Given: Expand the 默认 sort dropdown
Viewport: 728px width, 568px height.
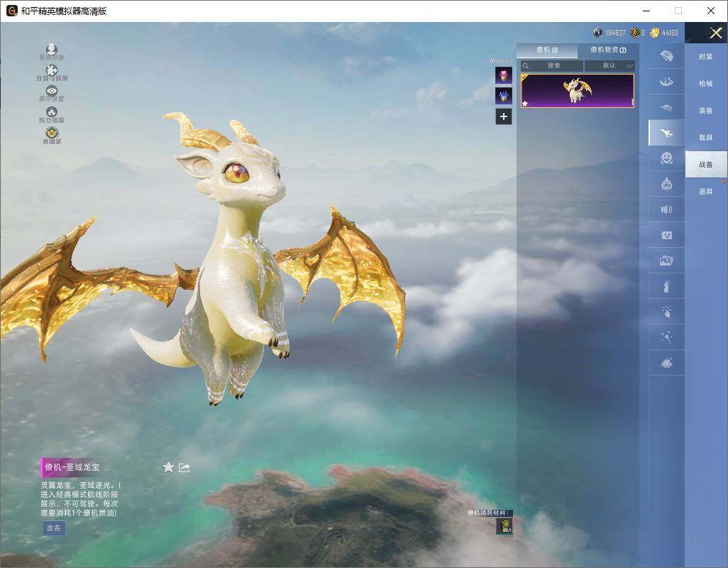Looking at the screenshot, I should tap(610, 65).
